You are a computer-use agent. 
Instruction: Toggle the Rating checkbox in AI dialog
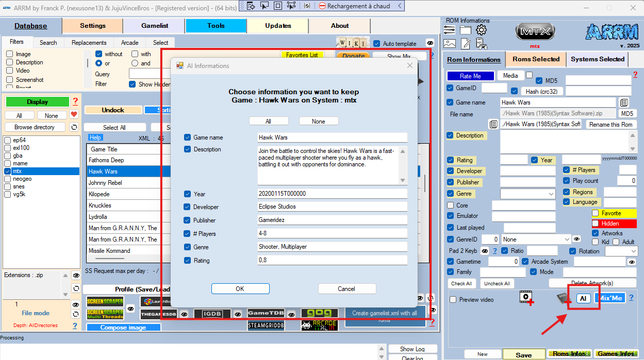point(188,261)
